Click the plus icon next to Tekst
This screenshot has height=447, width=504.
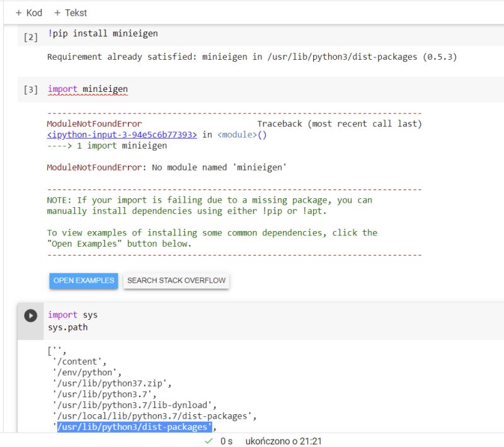[57, 13]
